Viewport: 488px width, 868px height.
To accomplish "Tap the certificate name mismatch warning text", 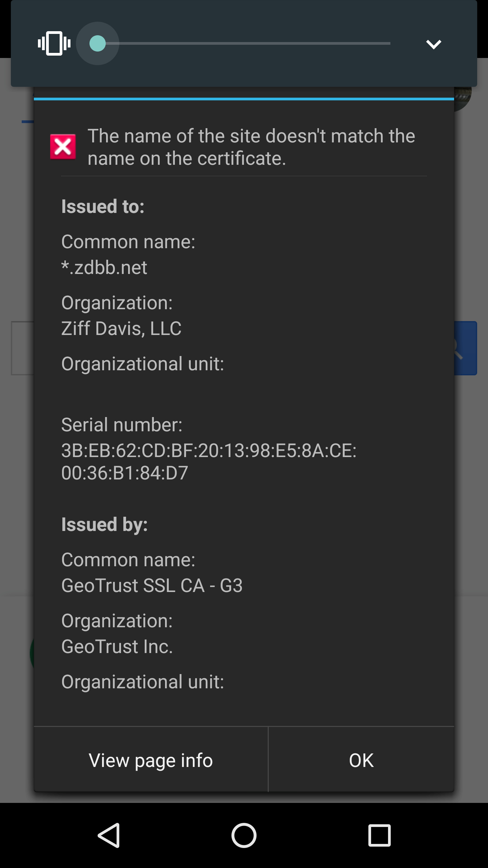I will [251, 147].
